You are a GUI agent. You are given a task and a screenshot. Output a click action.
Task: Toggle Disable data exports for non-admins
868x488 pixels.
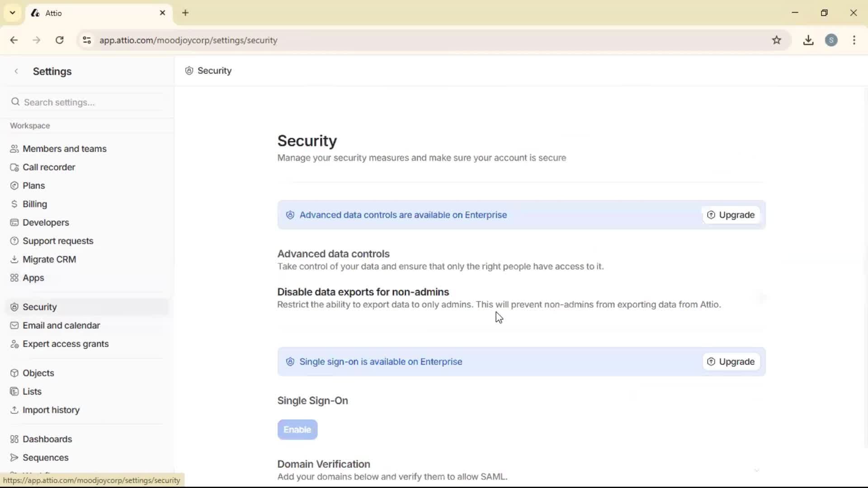(761, 298)
